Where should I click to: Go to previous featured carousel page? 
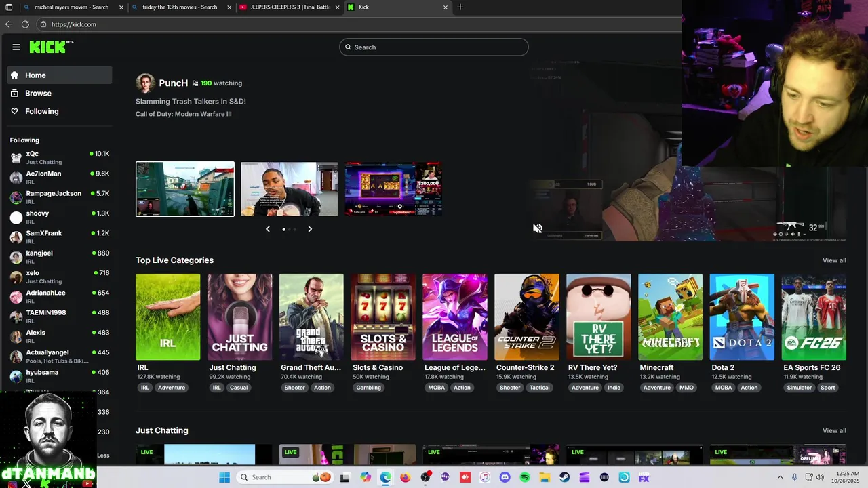[268, 229]
